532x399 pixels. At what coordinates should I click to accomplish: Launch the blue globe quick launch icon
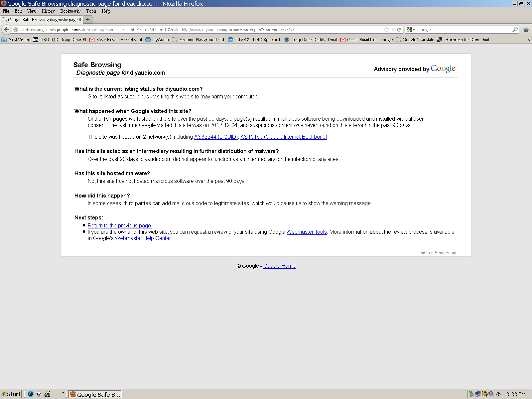click(x=31, y=394)
